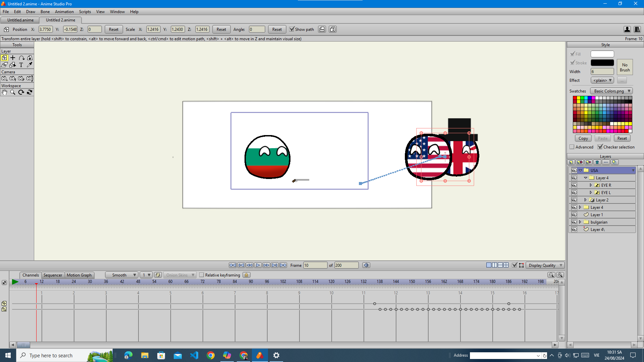Toggle visibility of the bulgarian layer

click(x=574, y=222)
